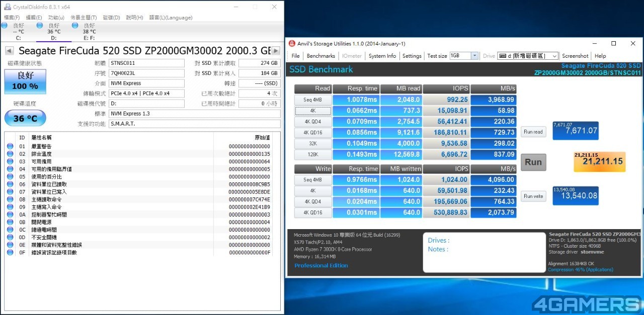Click the total score 21,211.15 box

pos(600,162)
